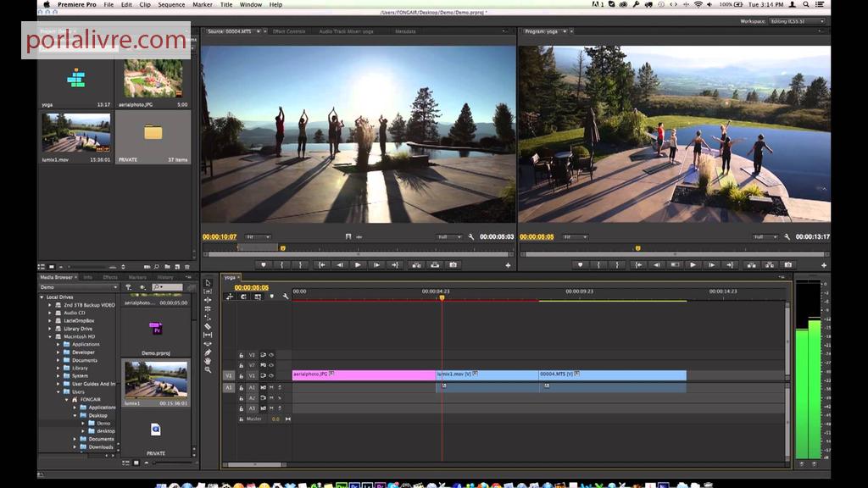Toggle timeline Snap magnet button
The width and height of the screenshot is (868, 488).
tap(243, 297)
